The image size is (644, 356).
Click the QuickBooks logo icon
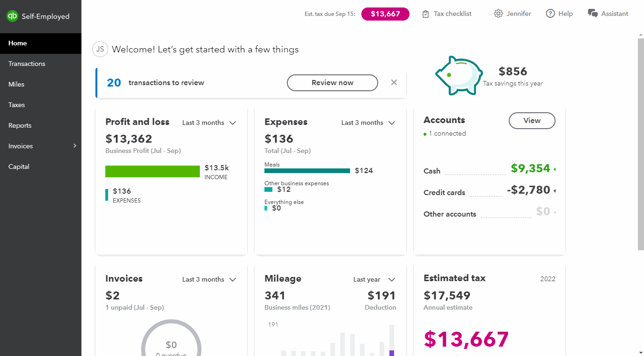(x=12, y=16)
